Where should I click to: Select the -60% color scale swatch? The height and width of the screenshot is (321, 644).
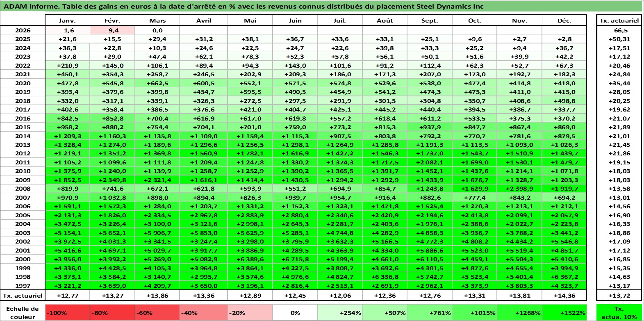point(157,312)
